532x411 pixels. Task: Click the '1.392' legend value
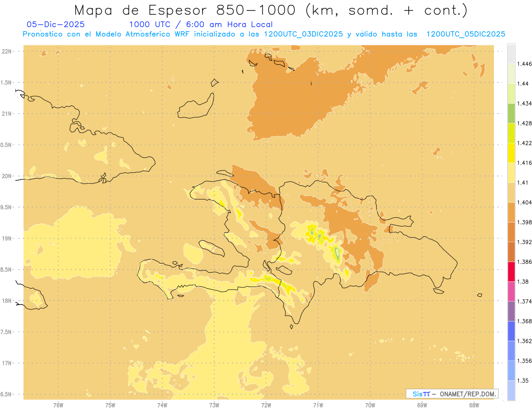(x=525, y=242)
